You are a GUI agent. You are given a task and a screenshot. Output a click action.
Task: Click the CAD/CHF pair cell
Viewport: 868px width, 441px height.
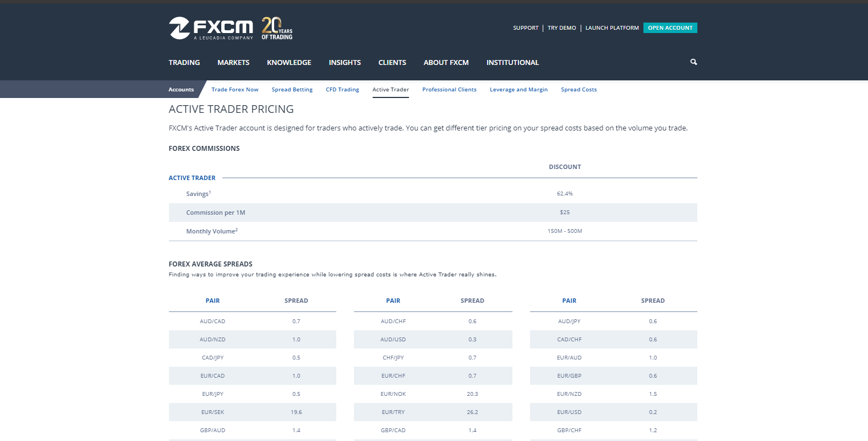click(569, 340)
